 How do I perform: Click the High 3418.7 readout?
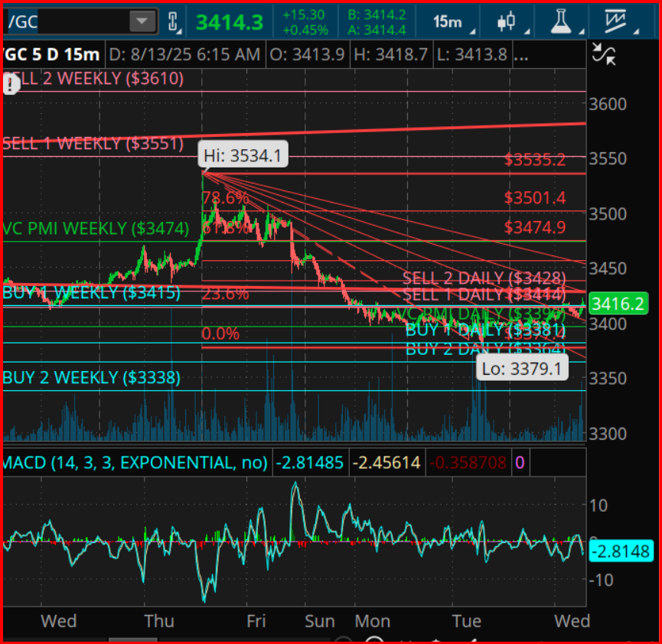pyautogui.click(x=391, y=54)
